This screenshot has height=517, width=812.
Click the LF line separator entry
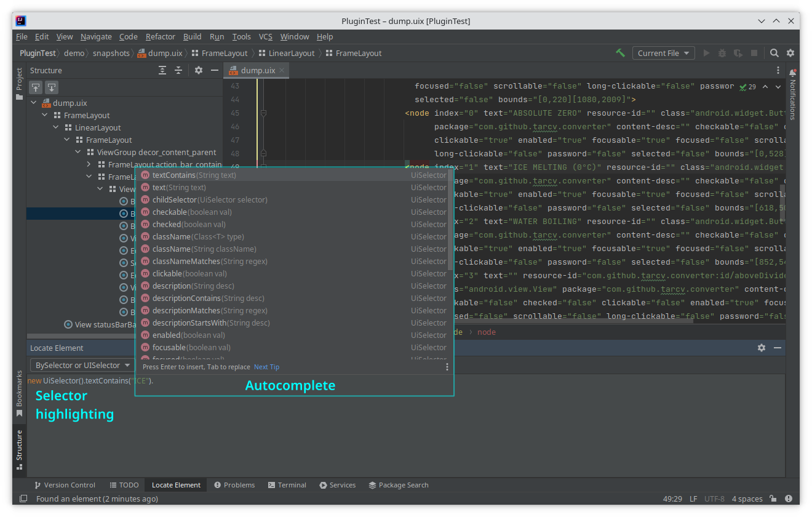(693, 499)
